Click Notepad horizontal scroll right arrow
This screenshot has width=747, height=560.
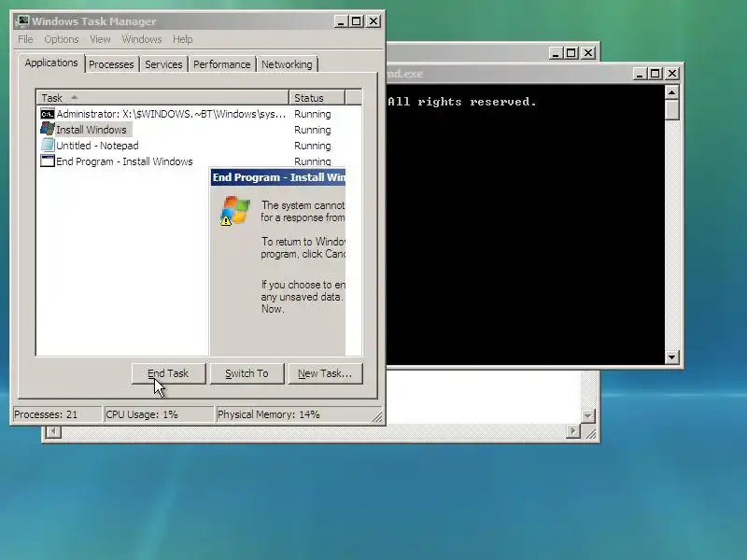573,431
